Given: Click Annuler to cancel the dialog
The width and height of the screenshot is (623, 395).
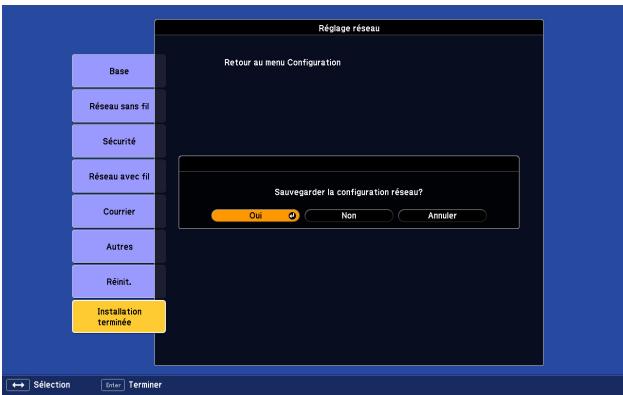Looking at the screenshot, I should click(442, 215).
